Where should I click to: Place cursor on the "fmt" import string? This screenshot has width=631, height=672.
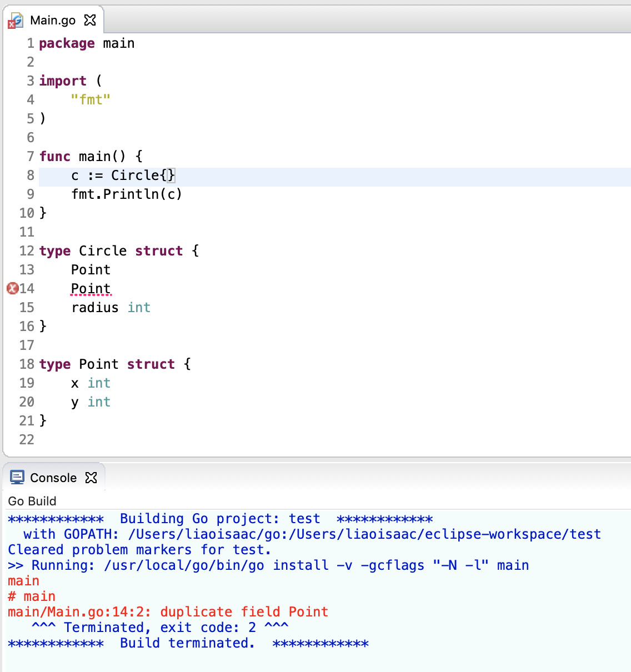point(91,100)
